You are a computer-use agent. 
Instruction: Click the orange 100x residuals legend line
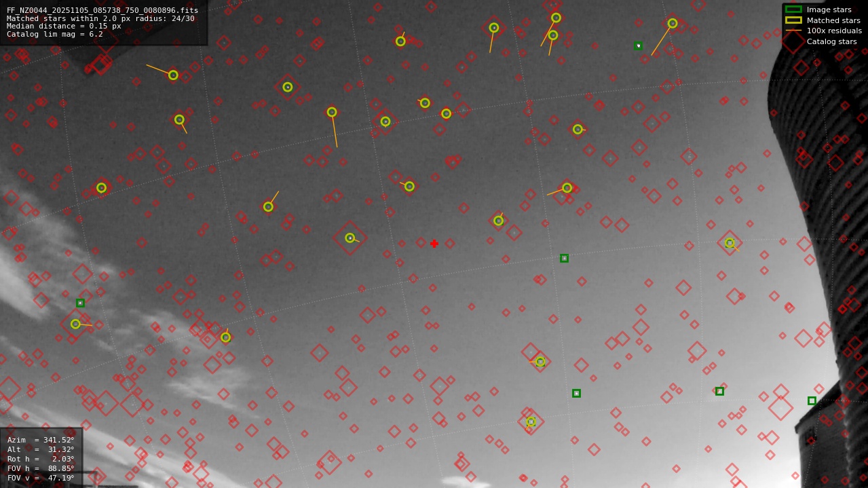(793, 31)
